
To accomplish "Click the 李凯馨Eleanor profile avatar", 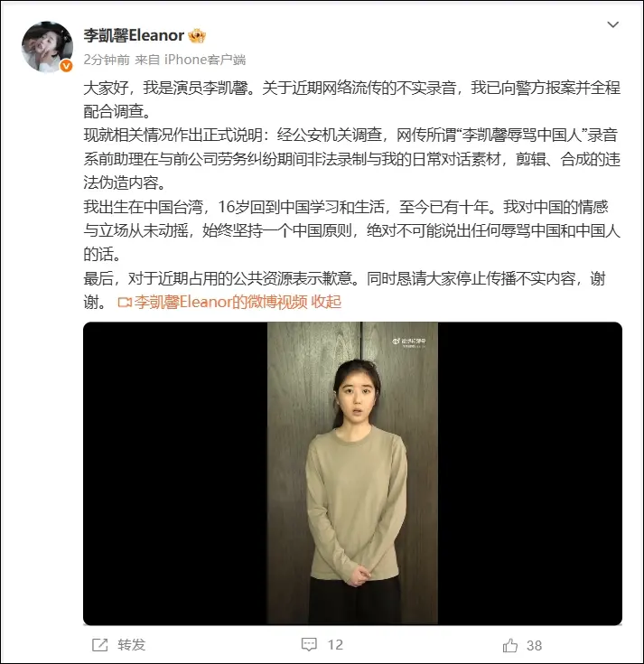I will (x=47, y=47).
